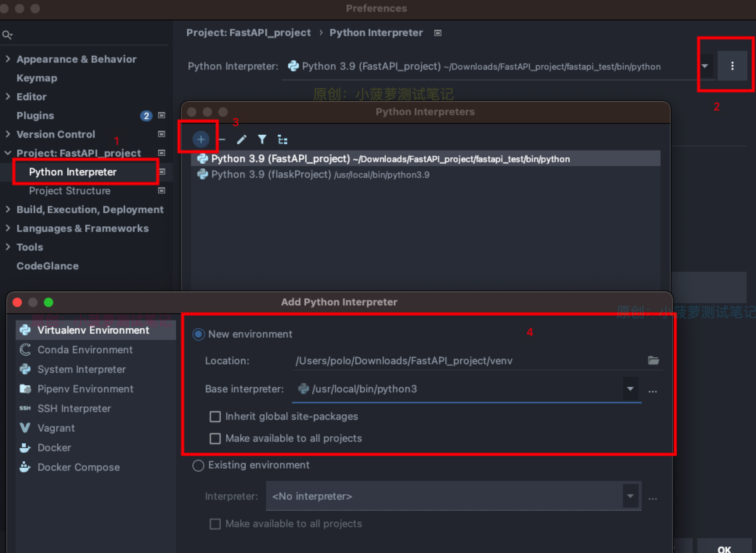Select Conda Environment
This screenshot has width=756, height=553.
pos(95,350)
